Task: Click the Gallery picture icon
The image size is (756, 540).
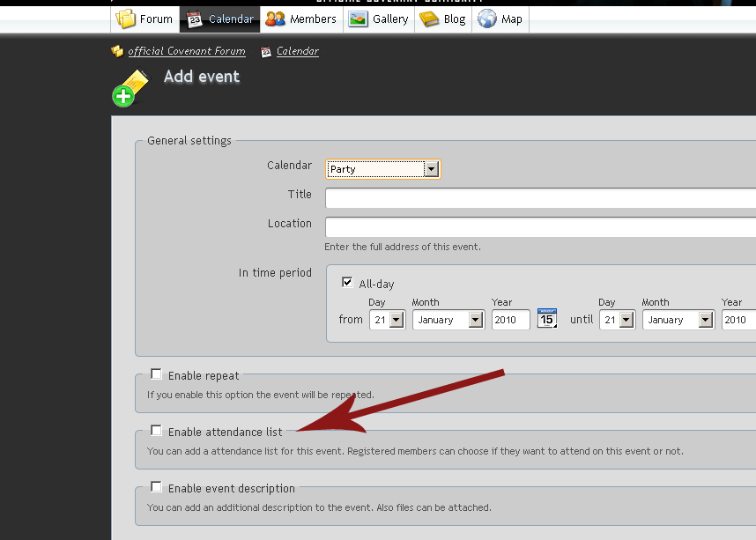Action: click(358, 18)
